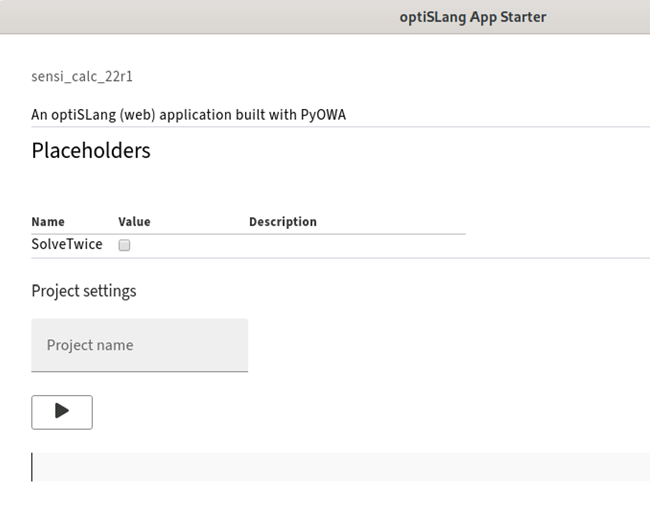Click the Description column header
650x512 pixels.
282,222
